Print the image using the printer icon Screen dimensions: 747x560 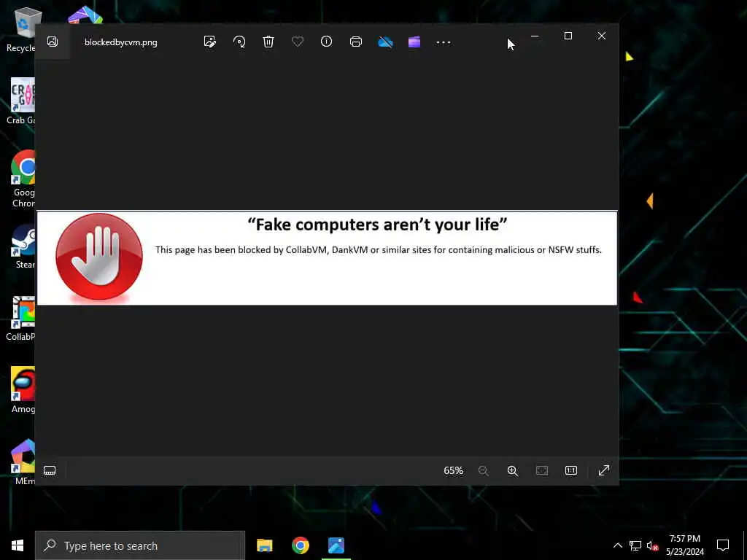click(x=356, y=42)
